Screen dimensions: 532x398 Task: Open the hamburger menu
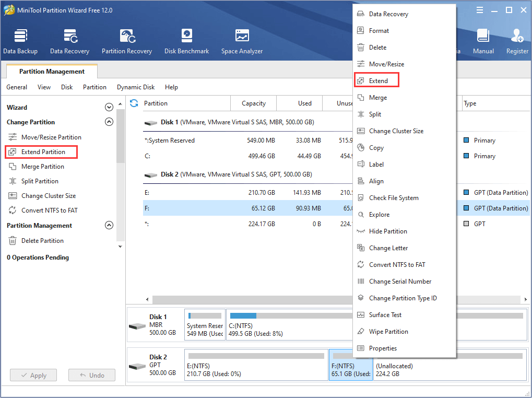click(479, 9)
